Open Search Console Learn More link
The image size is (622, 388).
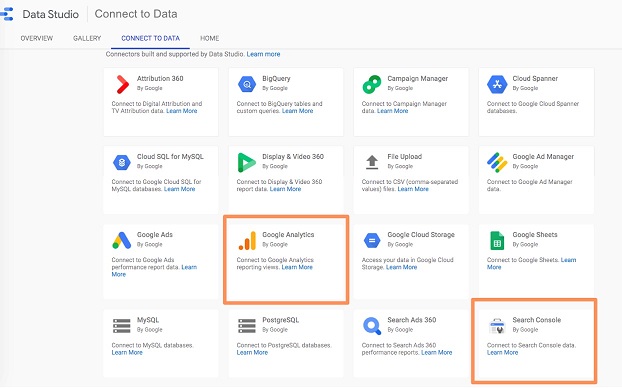coord(503,352)
